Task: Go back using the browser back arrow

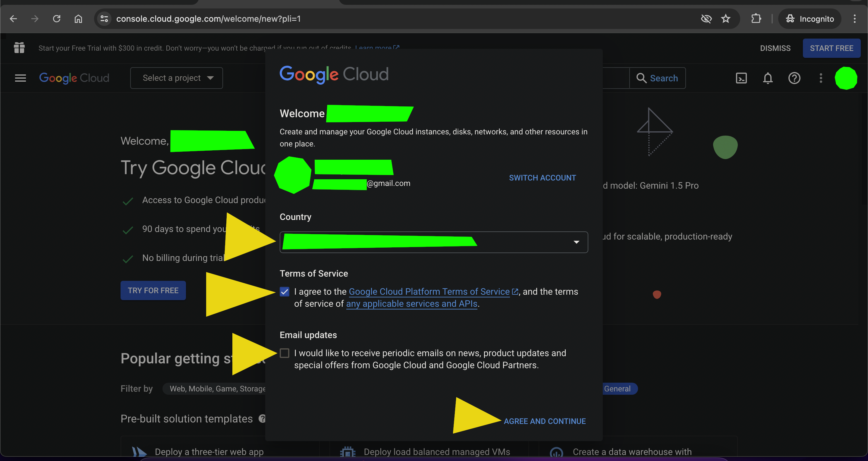Action: point(14,19)
